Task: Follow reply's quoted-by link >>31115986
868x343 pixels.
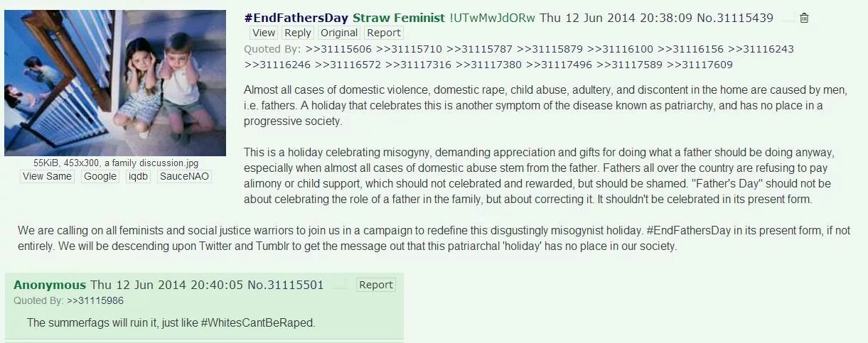Action: click(95, 300)
